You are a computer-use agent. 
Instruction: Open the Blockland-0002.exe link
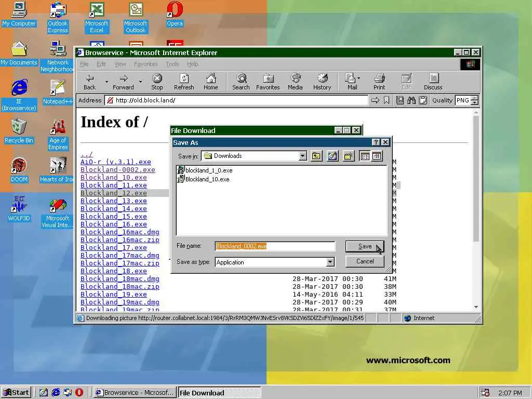[x=118, y=170]
